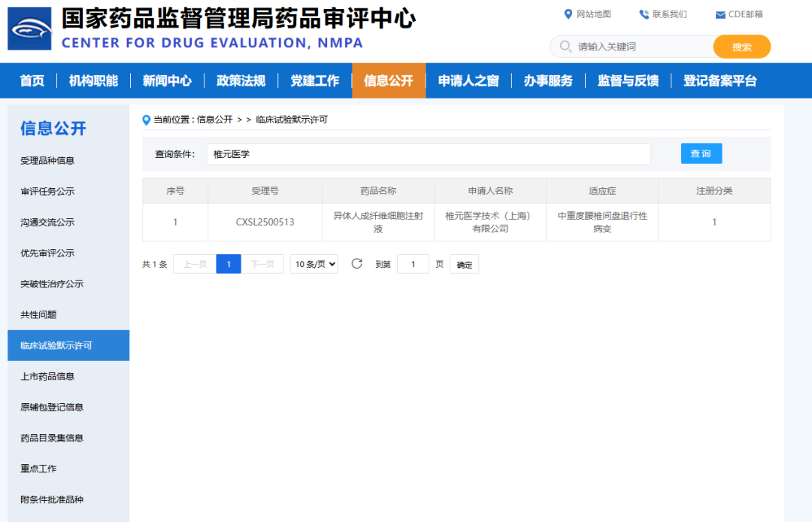The height and width of the screenshot is (522, 812).
Task: Click the contact us phone icon
Action: click(644, 14)
